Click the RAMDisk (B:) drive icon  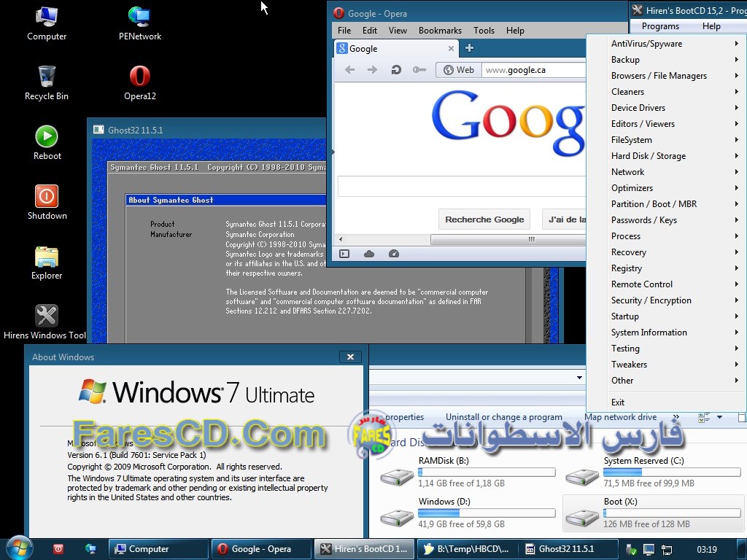396,476
